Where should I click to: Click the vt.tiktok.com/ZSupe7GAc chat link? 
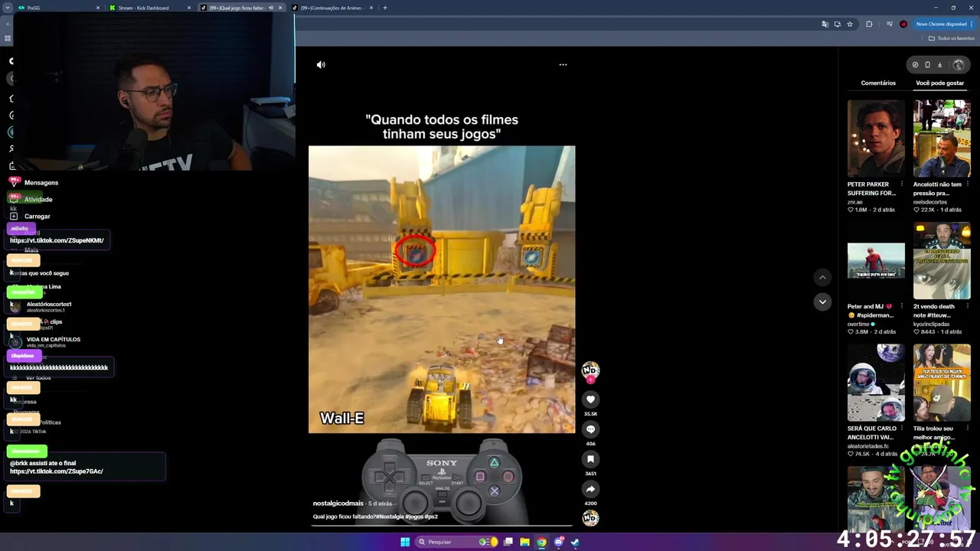click(x=57, y=471)
